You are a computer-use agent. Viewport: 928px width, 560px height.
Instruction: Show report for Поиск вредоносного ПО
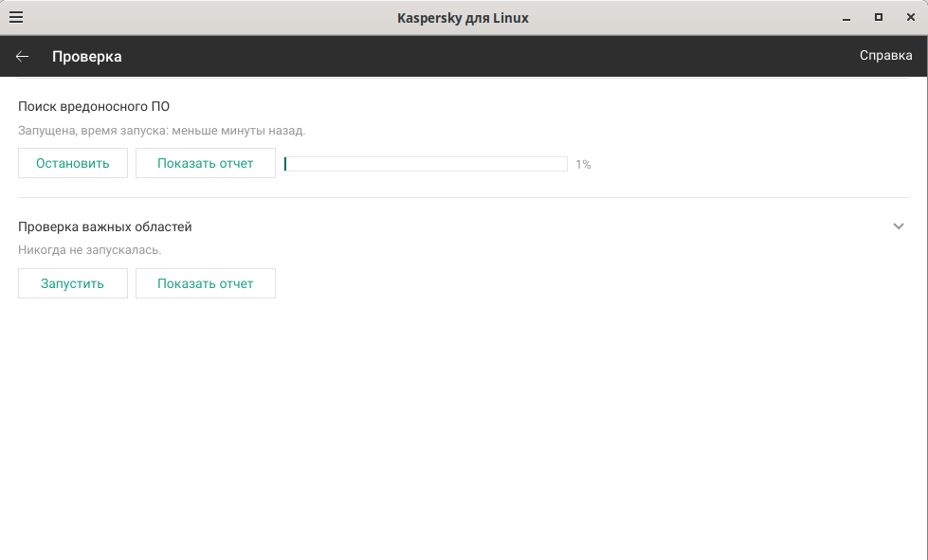coord(206,163)
